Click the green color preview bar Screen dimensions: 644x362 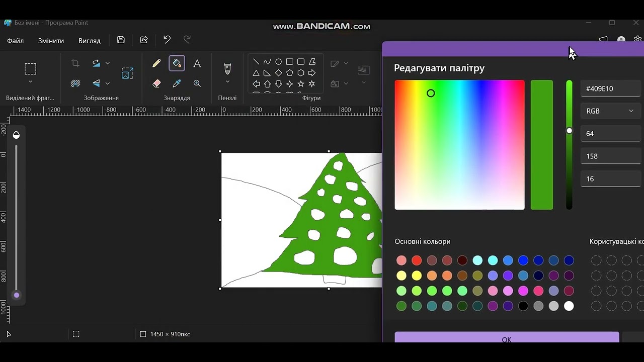coord(542,145)
